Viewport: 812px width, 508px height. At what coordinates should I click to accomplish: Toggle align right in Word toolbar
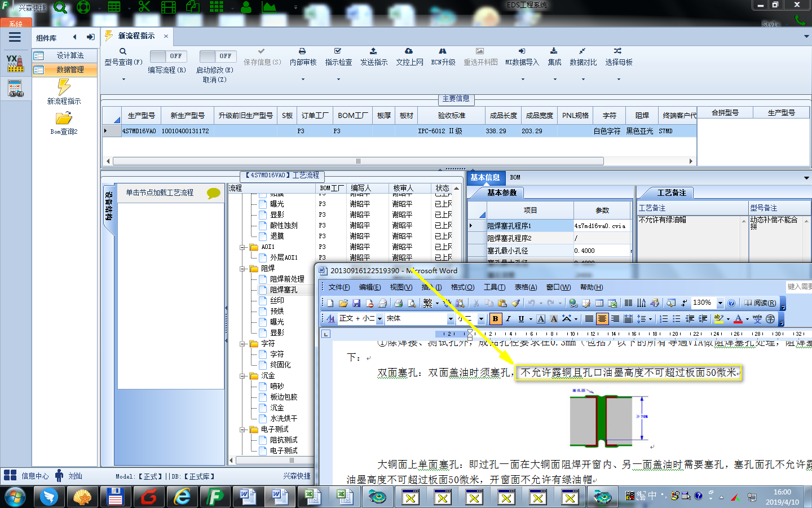pyautogui.click(x=615, y=319)
